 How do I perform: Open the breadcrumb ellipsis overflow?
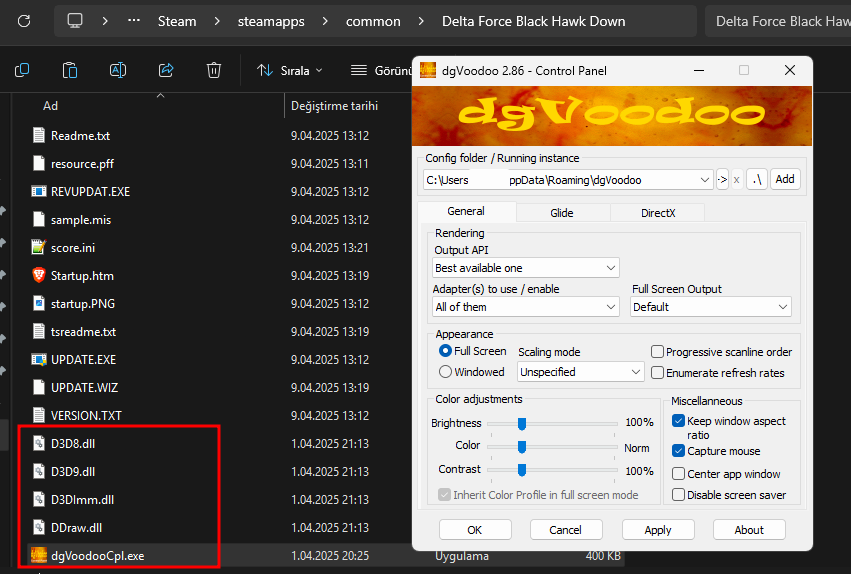point(134,21)
